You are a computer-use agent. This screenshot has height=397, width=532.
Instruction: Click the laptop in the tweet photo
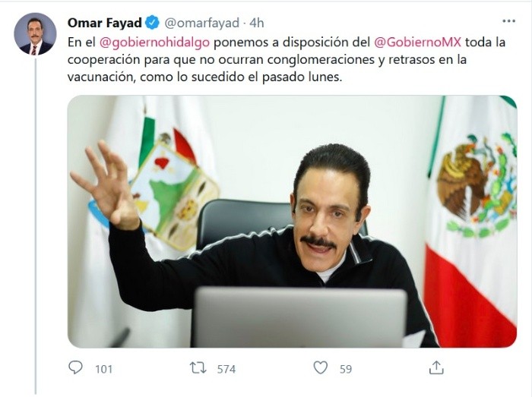(x=299, y=317)
